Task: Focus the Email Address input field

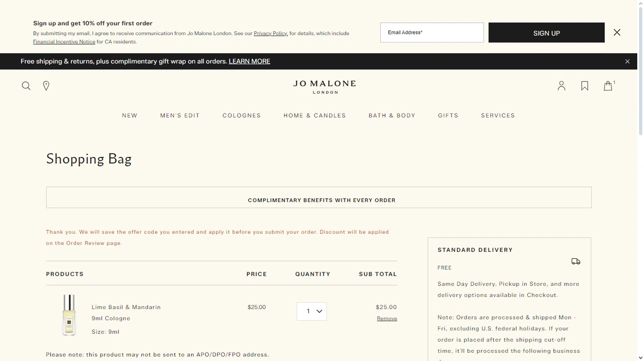Action: (x=432, y=33)
